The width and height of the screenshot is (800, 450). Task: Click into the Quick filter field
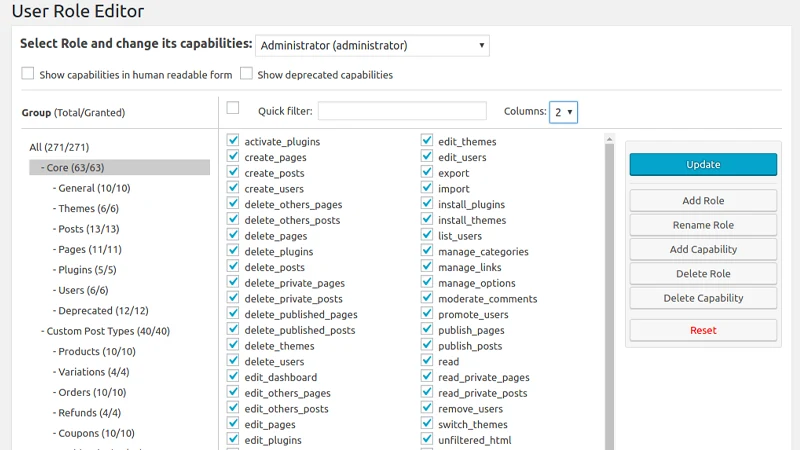[x=402, y=111]
